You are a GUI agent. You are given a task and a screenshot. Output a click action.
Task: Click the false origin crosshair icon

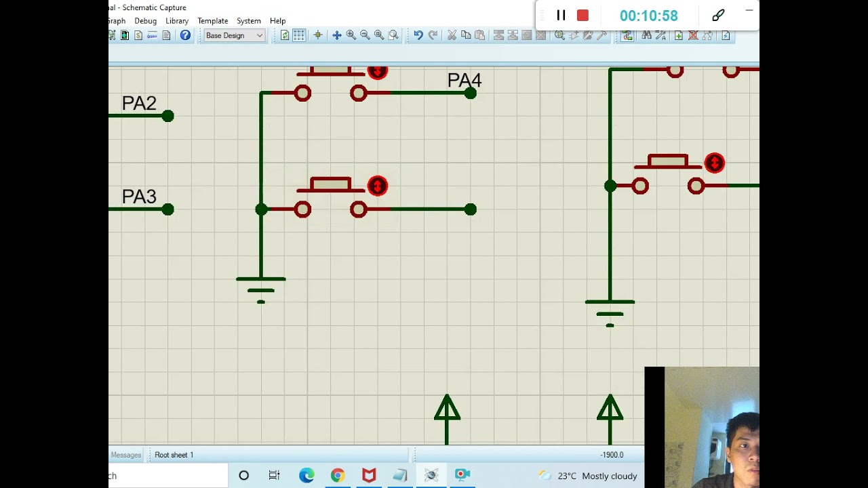coord(317,35)
